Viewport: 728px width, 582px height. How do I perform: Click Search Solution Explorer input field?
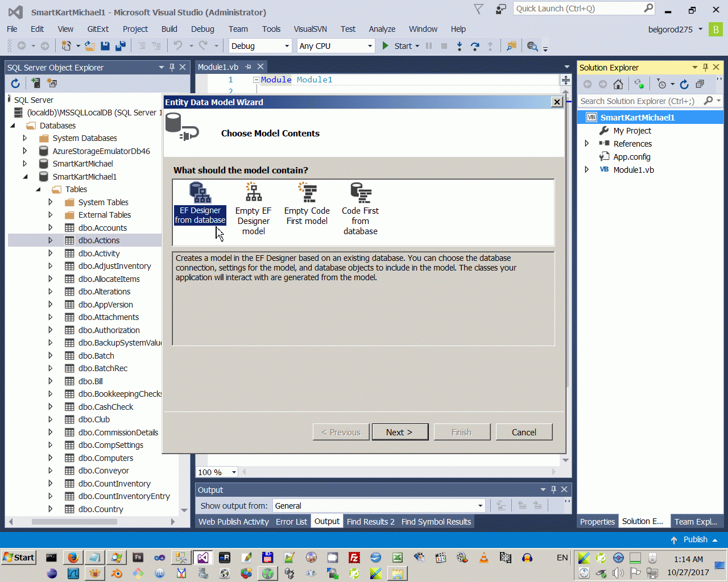click(x=640, y=101)
